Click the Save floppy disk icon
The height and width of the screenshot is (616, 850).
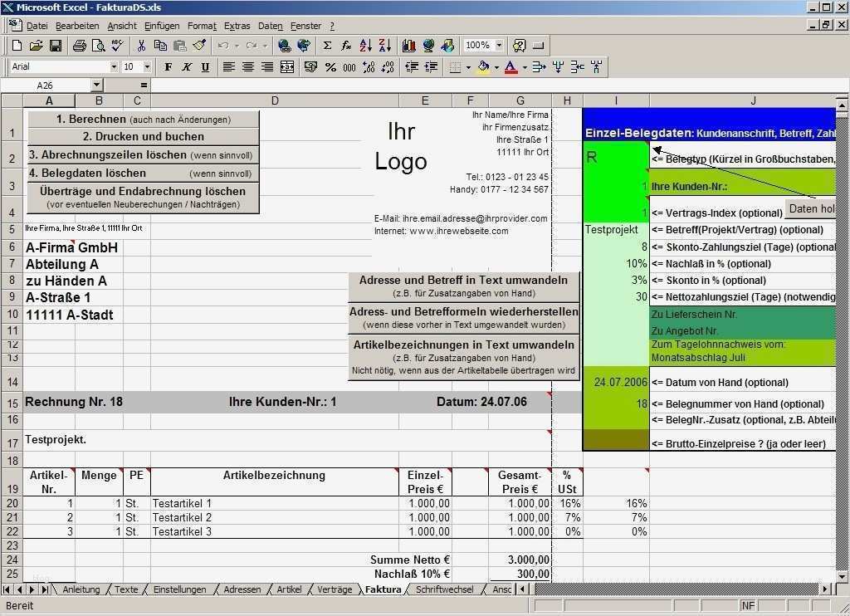pos(56,46)
